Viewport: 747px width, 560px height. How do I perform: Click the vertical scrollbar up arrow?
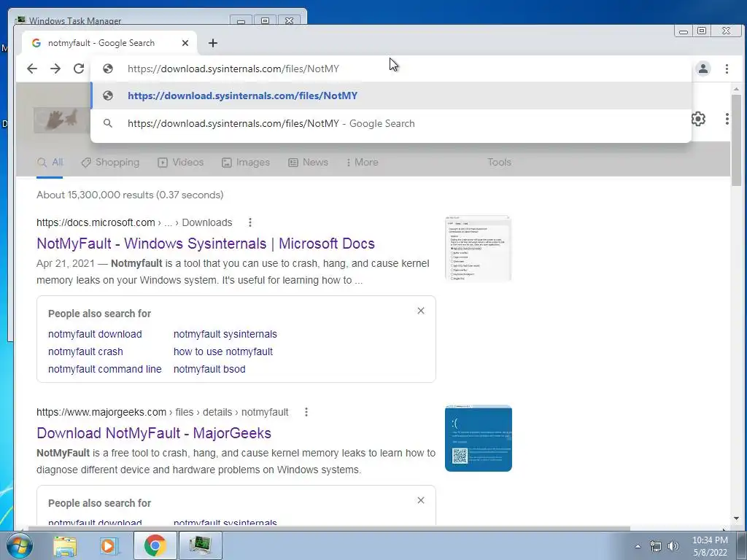pos(736,89)
